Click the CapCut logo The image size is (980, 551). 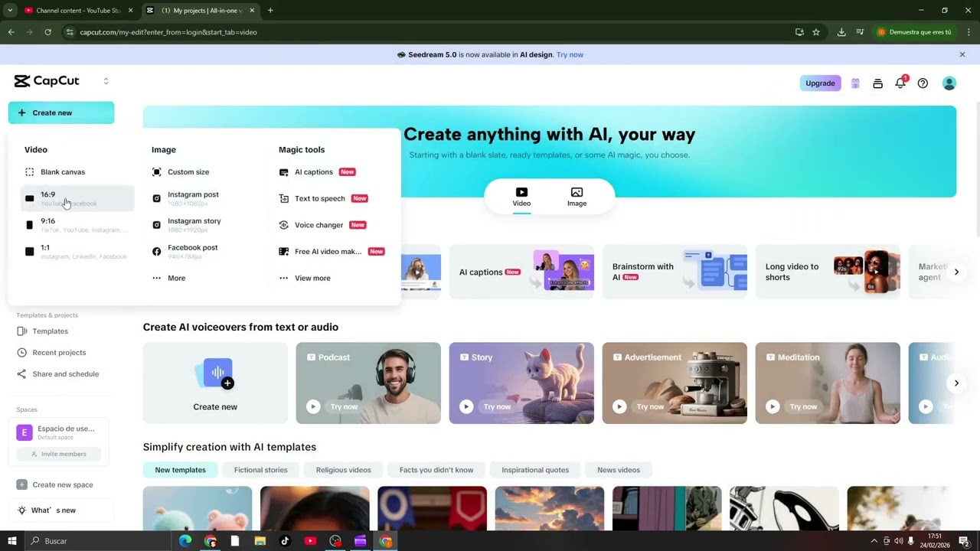pyautogui.click(x=47, y=81)
